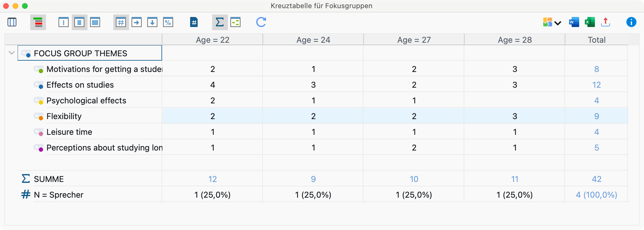The height and width of the screenshot is (230, 644).
Task: Select the Leisure time code
Action: (69, 132)
